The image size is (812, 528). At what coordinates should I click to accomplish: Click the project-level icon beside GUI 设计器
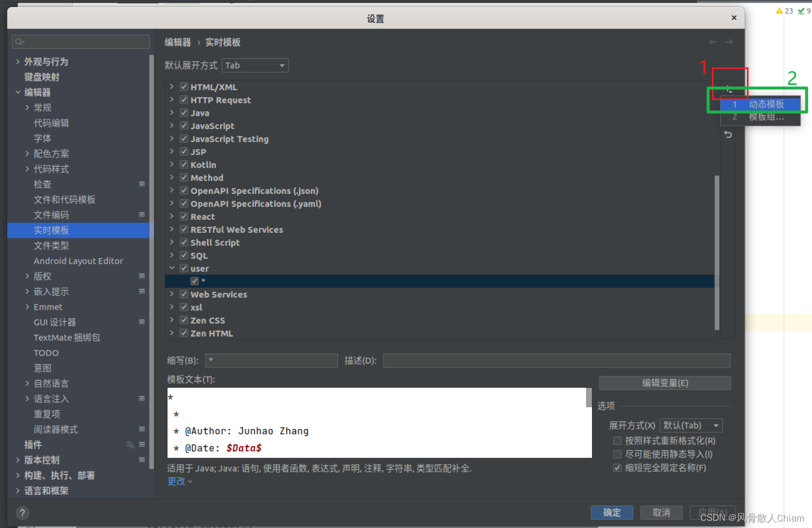tap(142, 322)
